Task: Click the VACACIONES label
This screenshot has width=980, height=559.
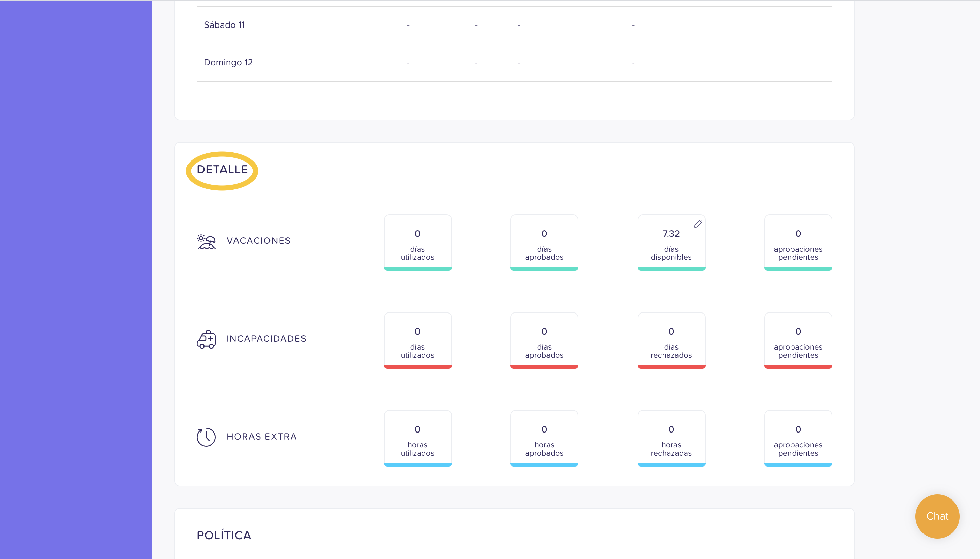Action: 259,241
